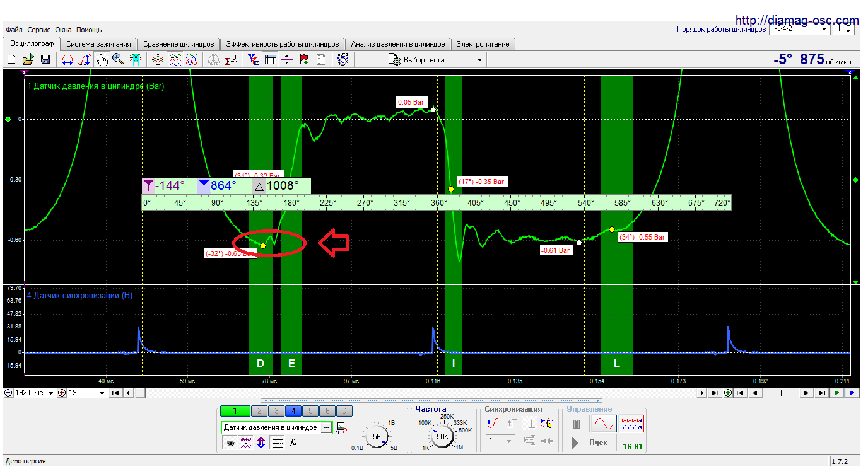Screen dimensions: 868x469
Task: Create a new file with the blank page icon
Action: click(x=11, y=60)
